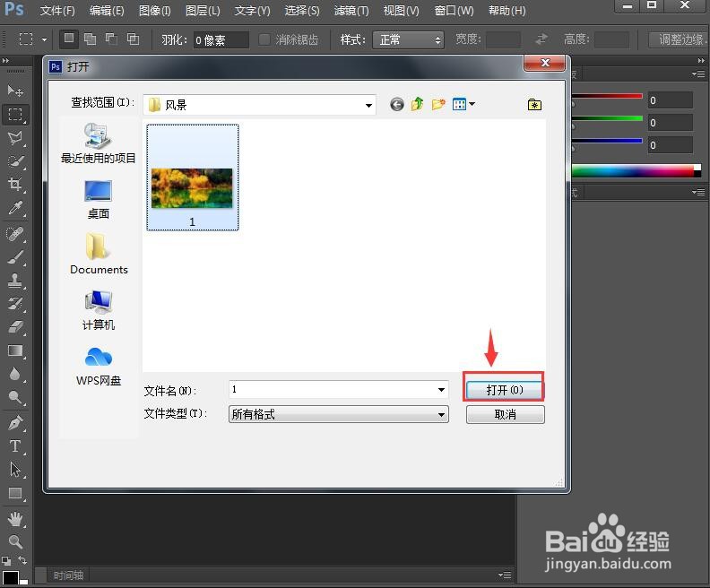This screenshot has width=710, height=588.
Task: Go up one folder level
Action: click(x=417, y=104)
